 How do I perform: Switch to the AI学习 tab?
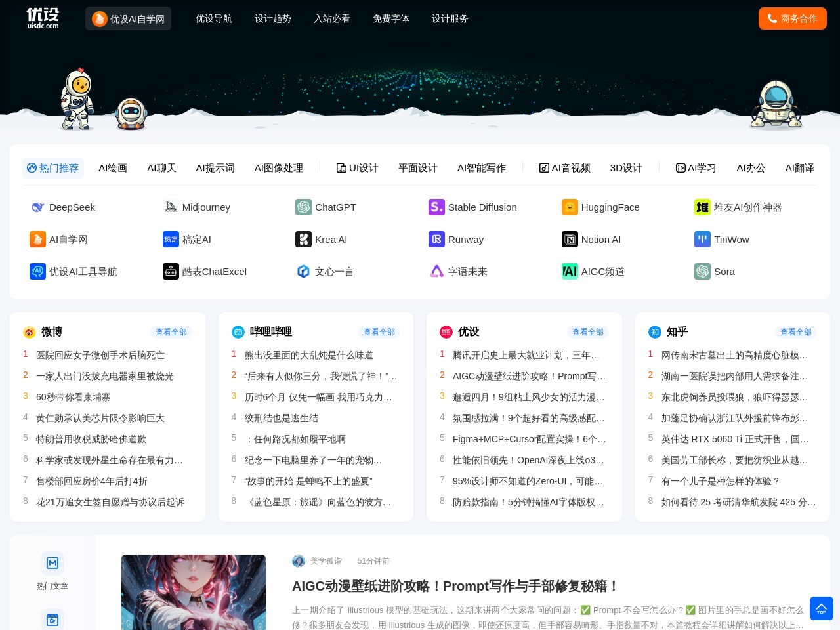pos(696,168)
